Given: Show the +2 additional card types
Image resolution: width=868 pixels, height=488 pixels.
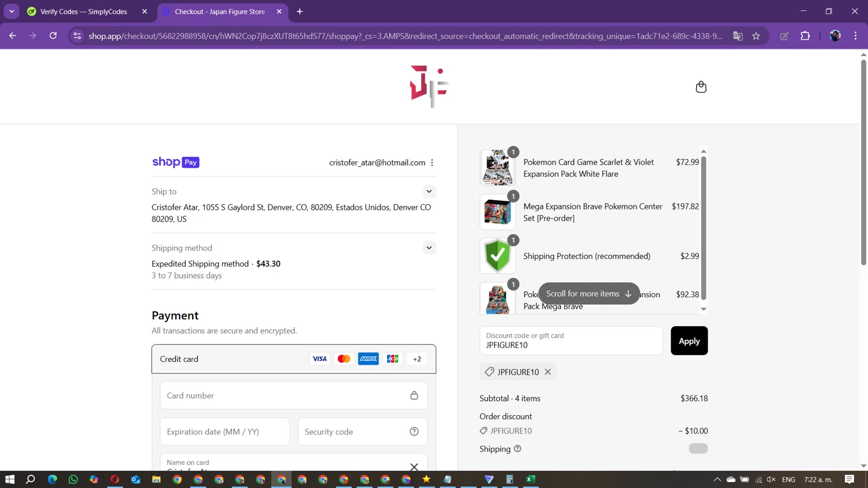Looking at the screenshot, I should pos(417,359).
